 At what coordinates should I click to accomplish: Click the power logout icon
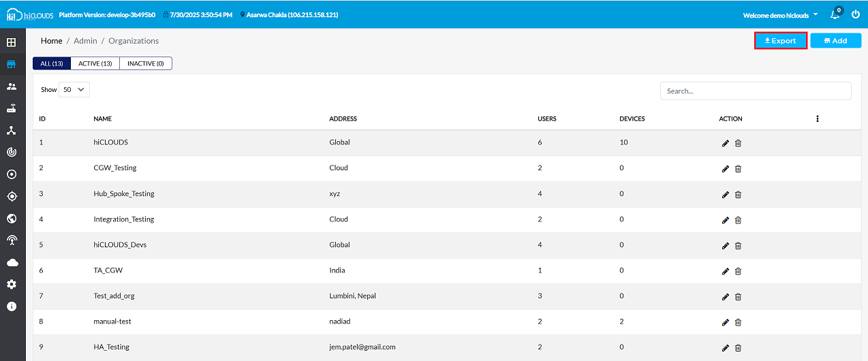pyautogui.click(x=856, y=14)
